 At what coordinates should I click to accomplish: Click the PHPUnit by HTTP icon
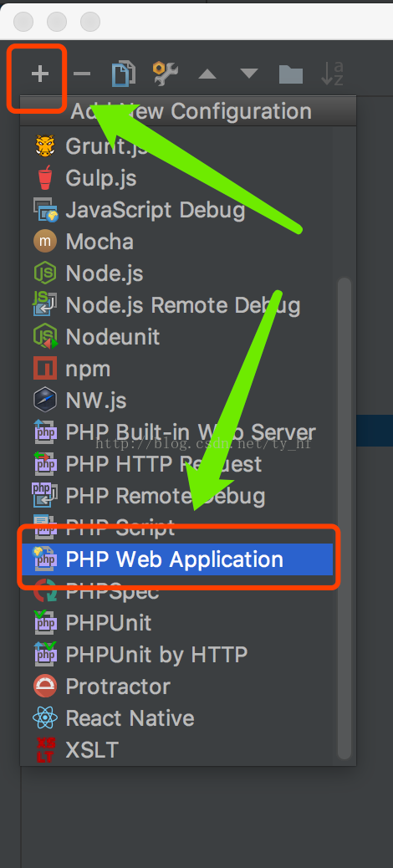pyautogui.click(x=45, y=654)
